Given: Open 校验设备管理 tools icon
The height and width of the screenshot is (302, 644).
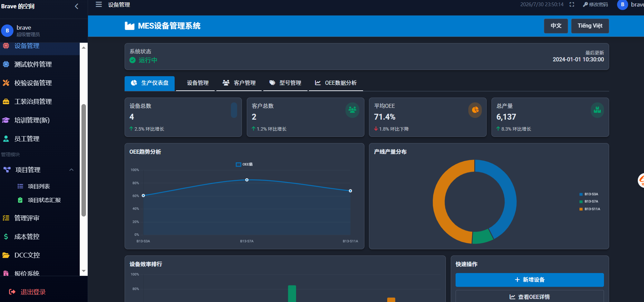Looking at the screenshot, I should 6,83.
